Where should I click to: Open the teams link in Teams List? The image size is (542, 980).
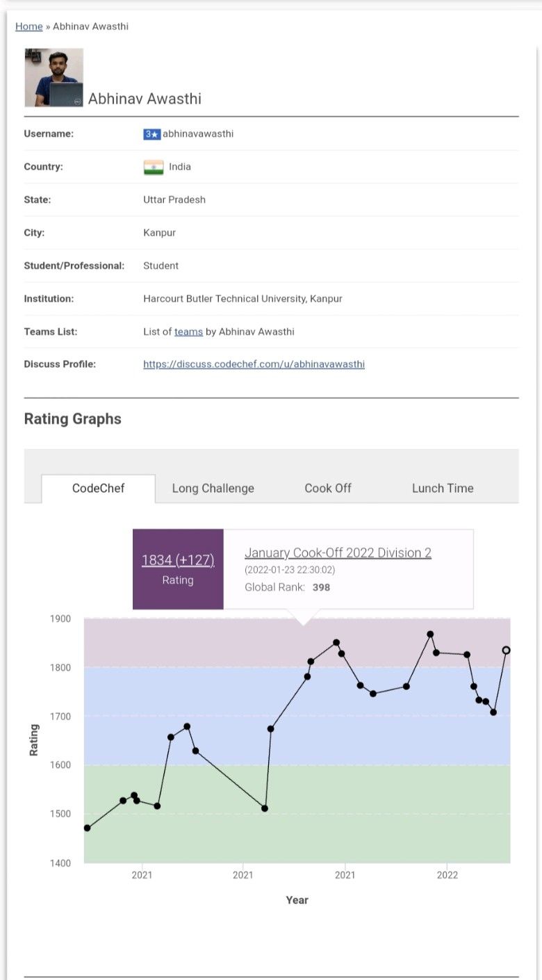point(188,332)
